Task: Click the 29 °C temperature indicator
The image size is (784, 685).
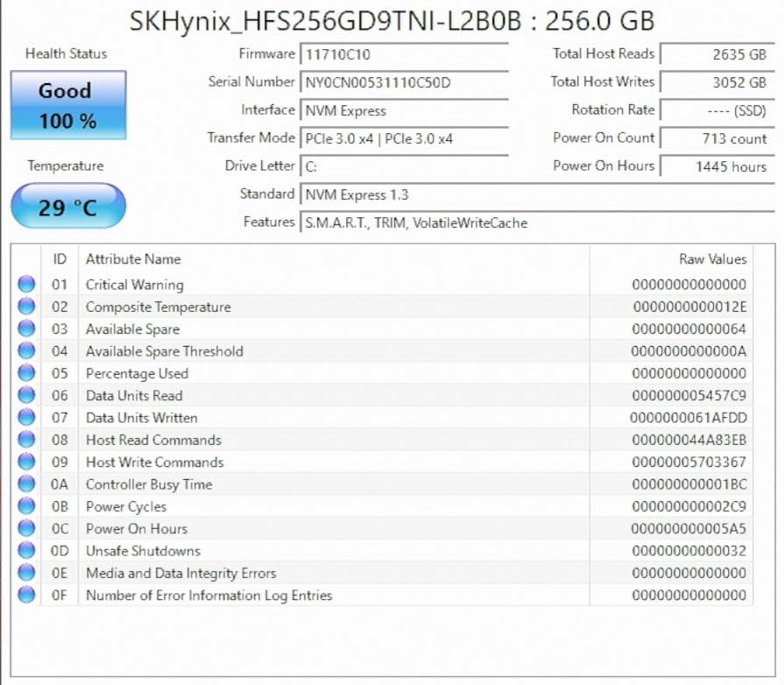Action: 67,205
